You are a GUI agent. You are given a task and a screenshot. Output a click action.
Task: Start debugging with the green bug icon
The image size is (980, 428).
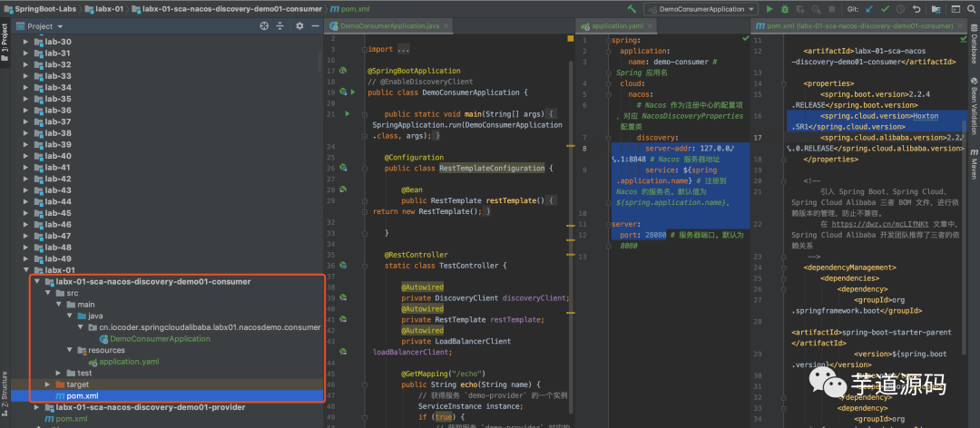click(x=784, y=9)
